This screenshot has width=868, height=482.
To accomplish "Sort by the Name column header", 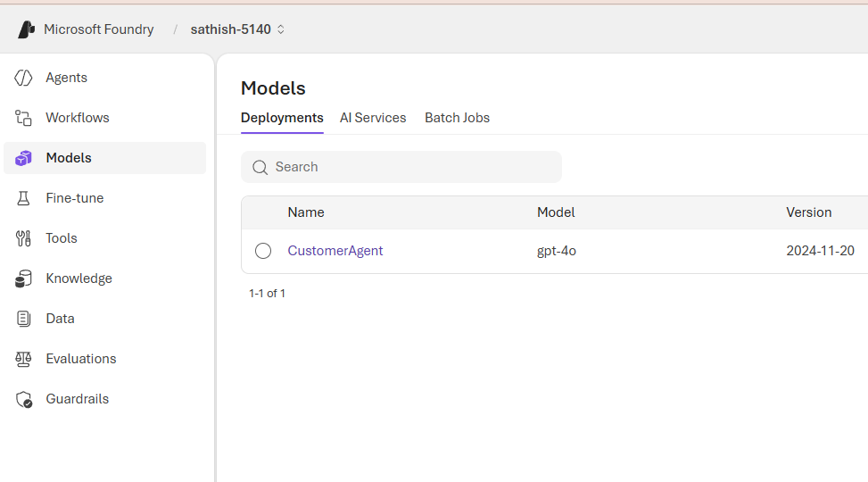I will point(306,212).
